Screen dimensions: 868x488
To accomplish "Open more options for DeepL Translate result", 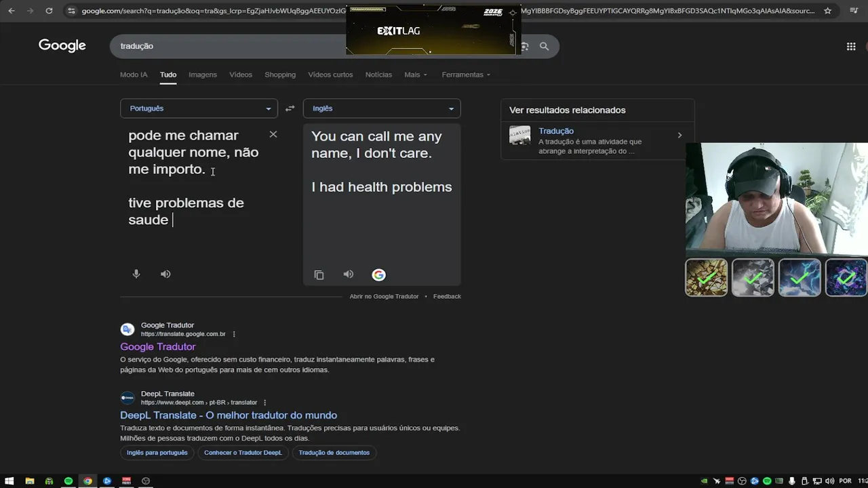I will point(264,403).
